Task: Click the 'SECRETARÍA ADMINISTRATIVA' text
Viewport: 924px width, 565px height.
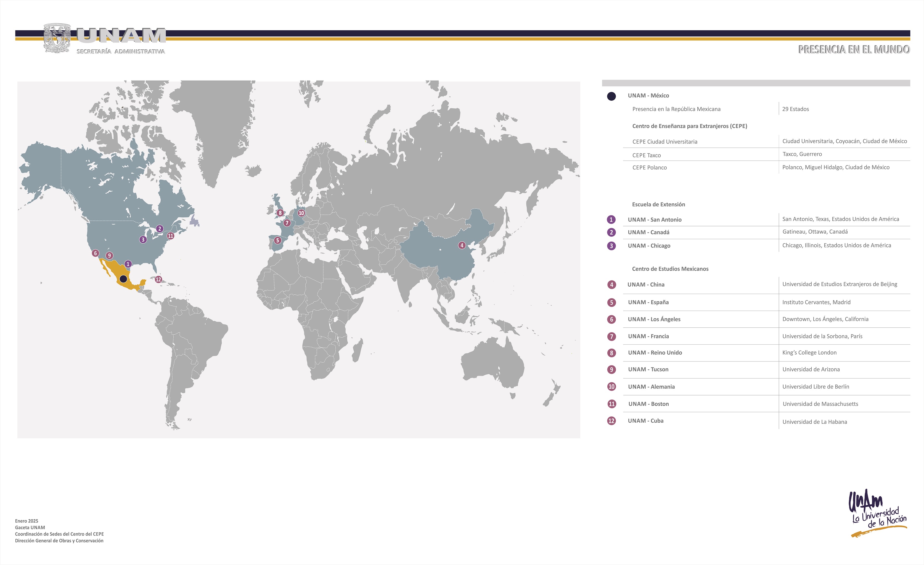Action: tap(121, 51)
